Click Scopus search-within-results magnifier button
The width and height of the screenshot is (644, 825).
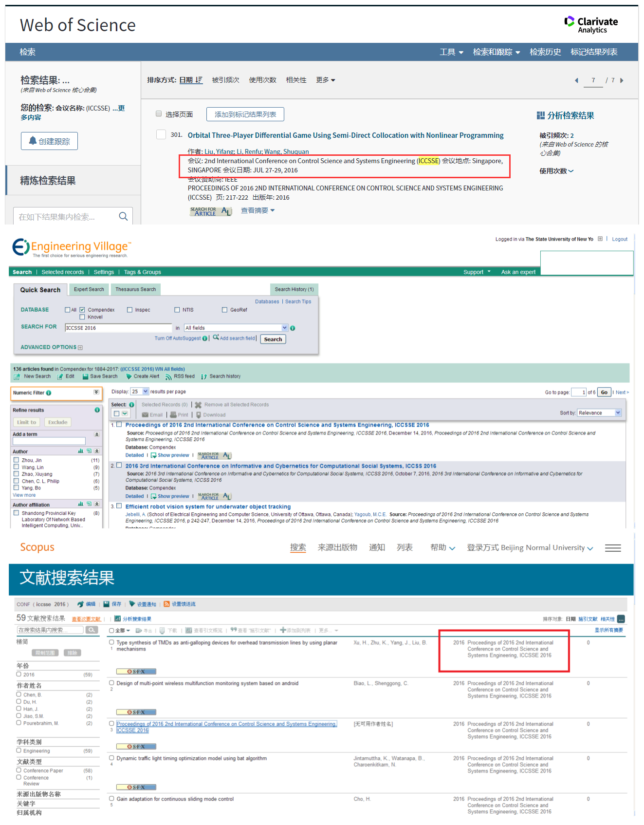(x=92, y=630)
